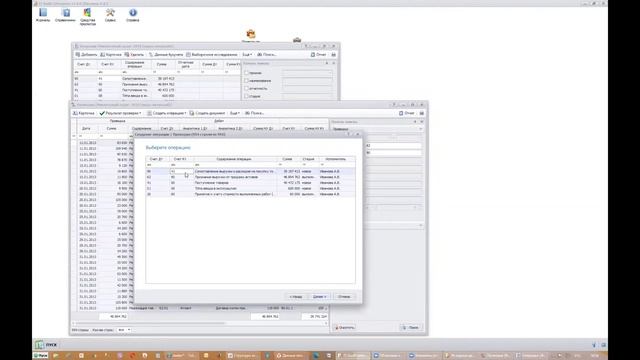Open the Сервис tools icon
The image size is (640, 360).
click(110, 15)
